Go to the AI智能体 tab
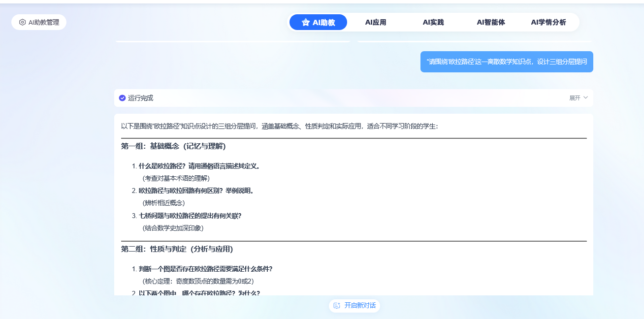This screenshot has width=644, height=319. tap(490, 22)
